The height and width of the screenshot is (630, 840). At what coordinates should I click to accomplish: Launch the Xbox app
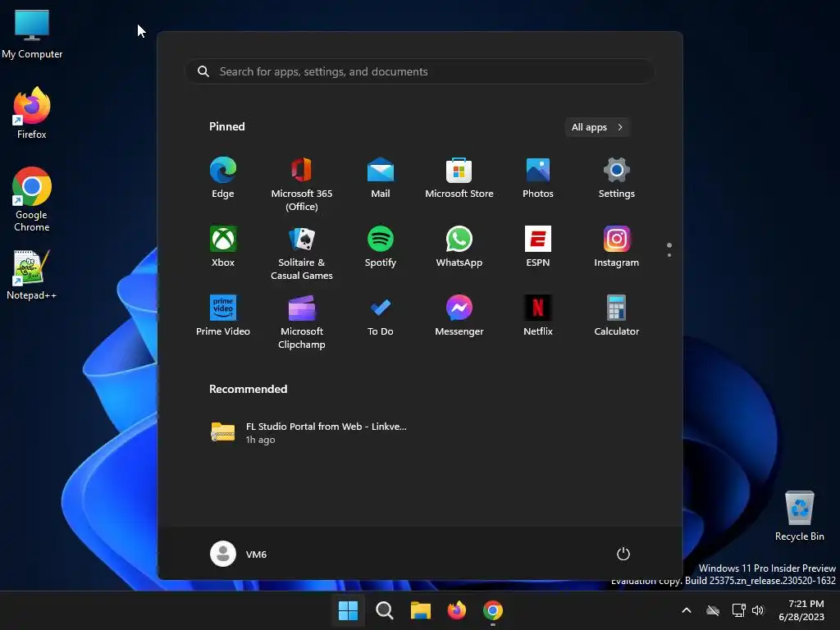point(223,247)
